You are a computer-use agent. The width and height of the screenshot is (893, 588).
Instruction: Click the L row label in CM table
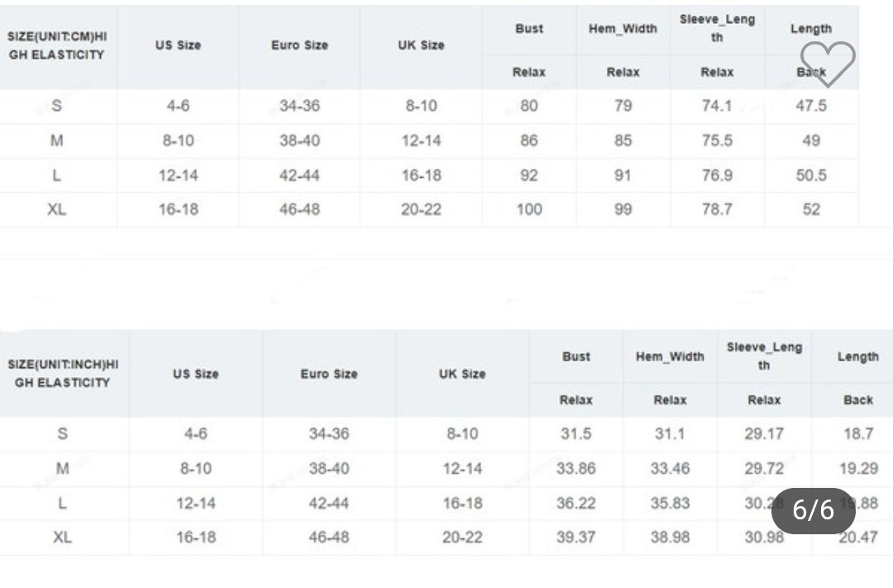click(56, 175)
